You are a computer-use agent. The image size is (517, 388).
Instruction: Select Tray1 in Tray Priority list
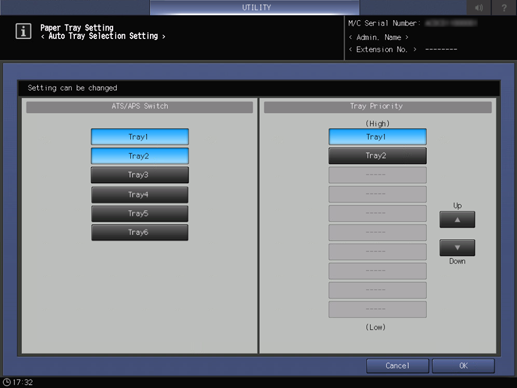point(377,137)
